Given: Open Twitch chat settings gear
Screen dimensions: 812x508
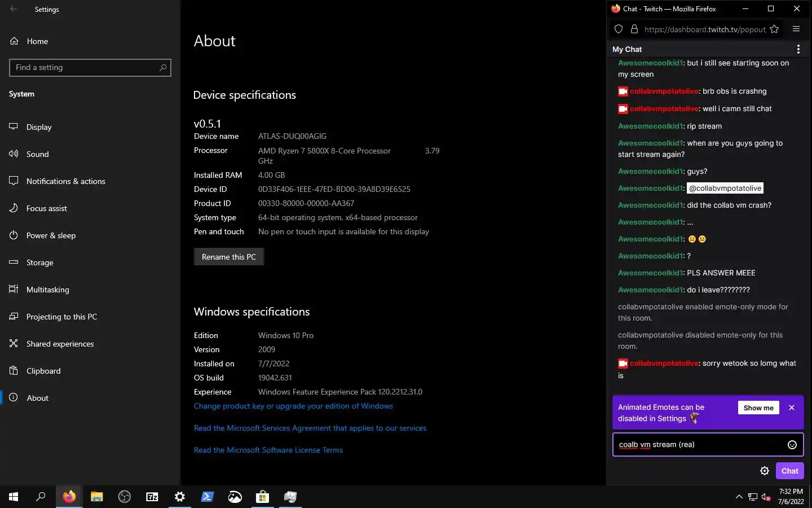Looking at the screenshot, I should 765,471.
